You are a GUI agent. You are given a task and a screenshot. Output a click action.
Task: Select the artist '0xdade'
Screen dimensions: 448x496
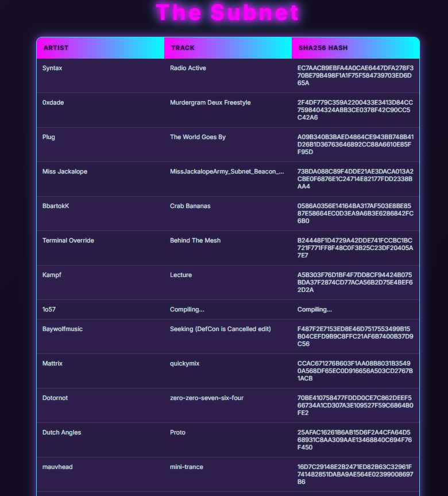point(53,102)
